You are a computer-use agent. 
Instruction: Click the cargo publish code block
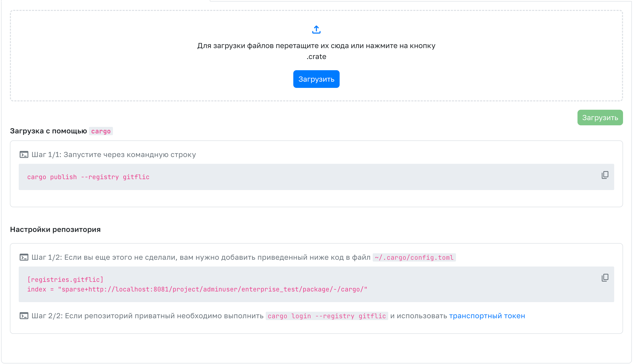coord(88,177)
